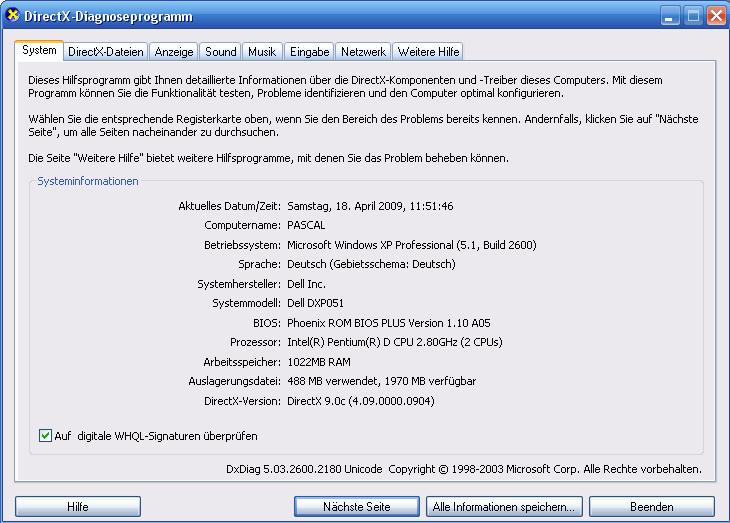The height and width of the screenshot is (523, 730).
Task: Click the '1022MB RAM' value
Action: pos(319,362)
